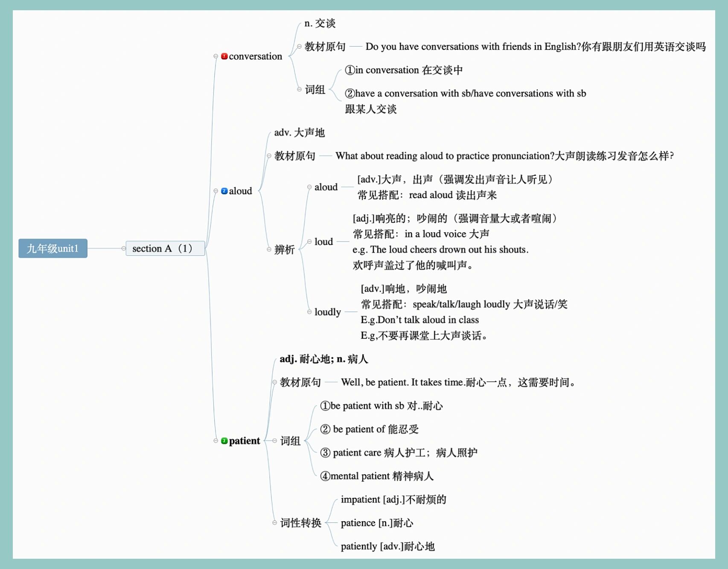
Task: Select the 'adv. 大声地' node
Action: point(299,133)
